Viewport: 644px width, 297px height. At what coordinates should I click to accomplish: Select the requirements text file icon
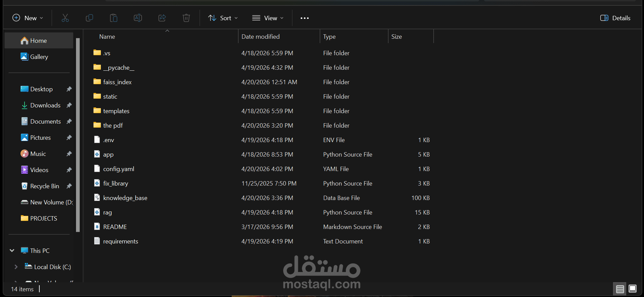click(97, 241)
